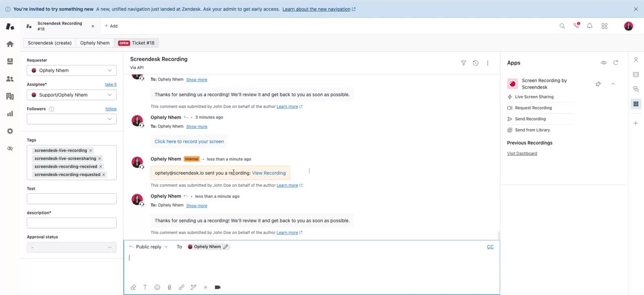Refresh apps with the reload icon
The image size is (644, 295).
point(615,63)
